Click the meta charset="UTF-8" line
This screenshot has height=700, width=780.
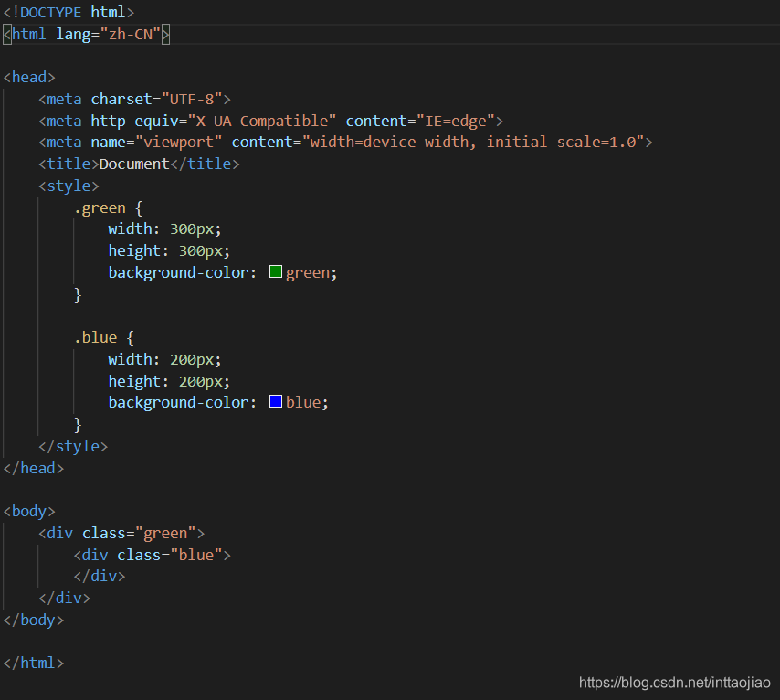coord(135,99)
